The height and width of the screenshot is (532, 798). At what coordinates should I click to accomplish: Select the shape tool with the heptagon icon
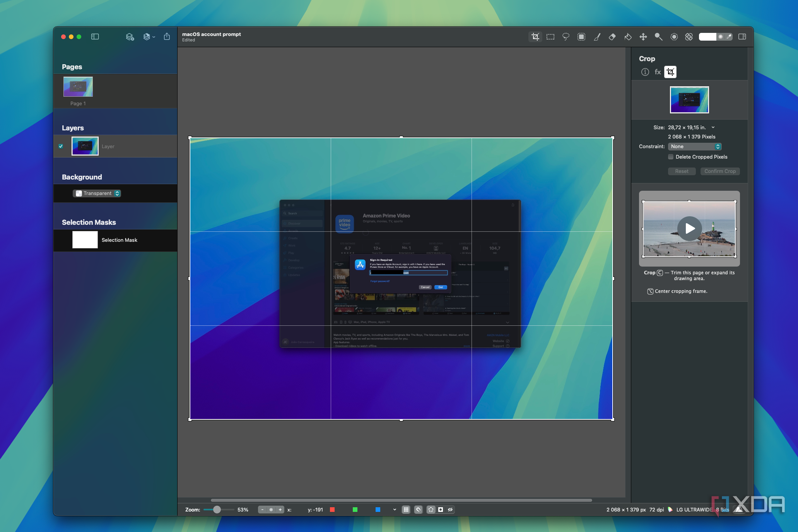674,37
